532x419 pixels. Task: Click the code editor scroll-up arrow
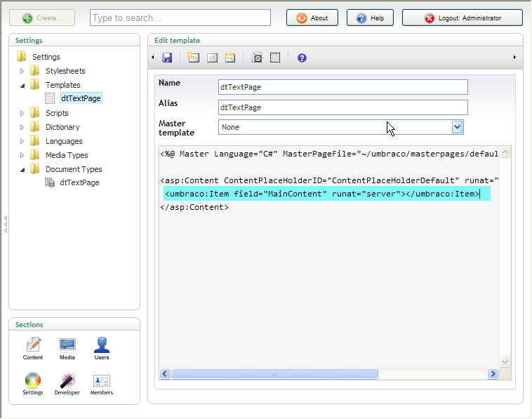click(505, 152)
